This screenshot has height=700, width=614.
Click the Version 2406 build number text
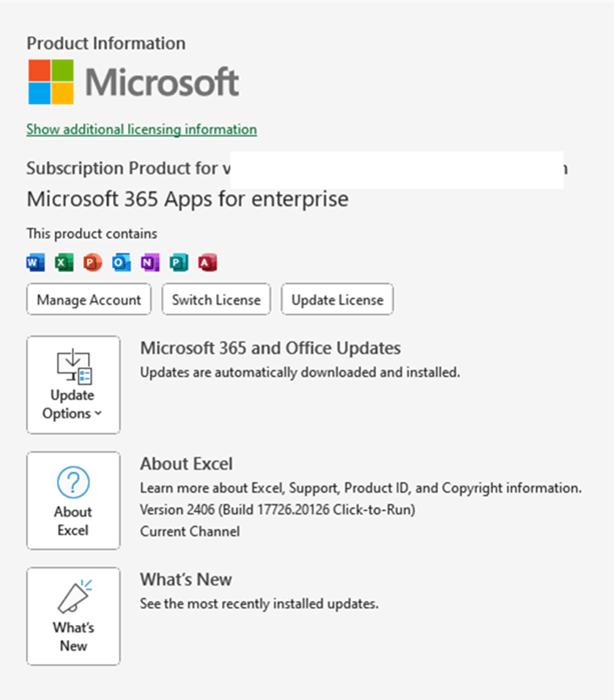coord(278,509)
